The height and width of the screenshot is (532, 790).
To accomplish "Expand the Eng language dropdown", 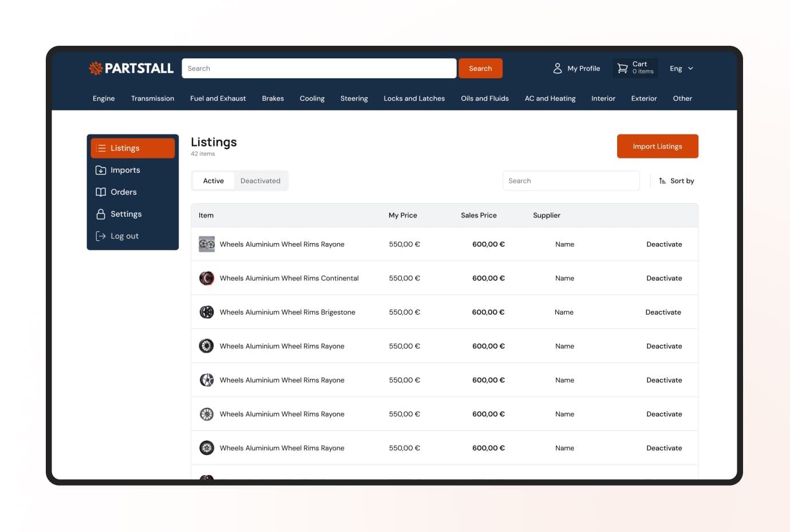I will [682, 69].
